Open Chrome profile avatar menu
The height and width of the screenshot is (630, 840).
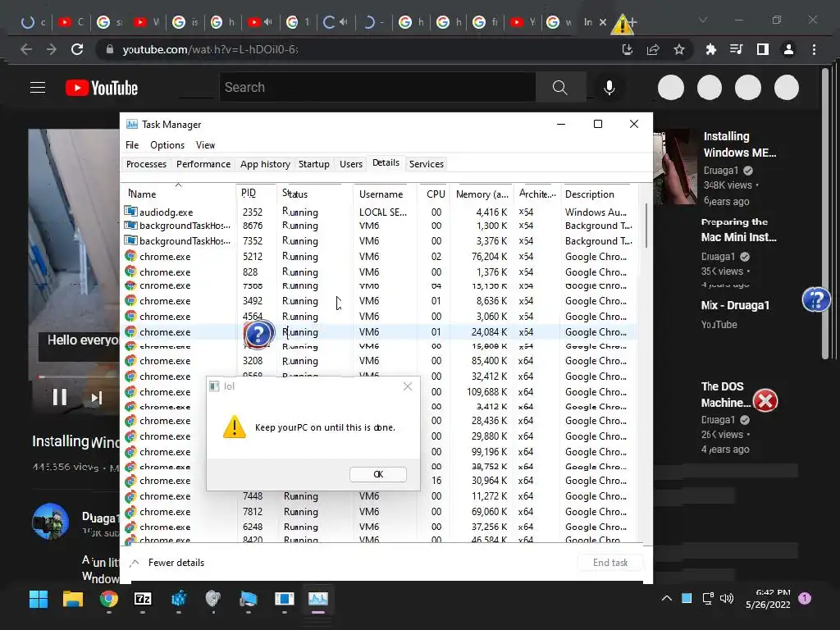click(788, 50)
